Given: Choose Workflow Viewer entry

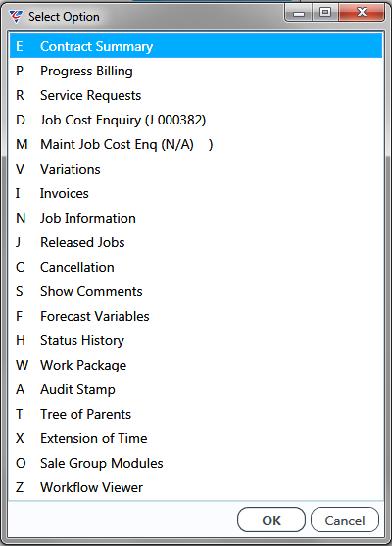Looking at the screenshot, I should (x=196, y=487).
